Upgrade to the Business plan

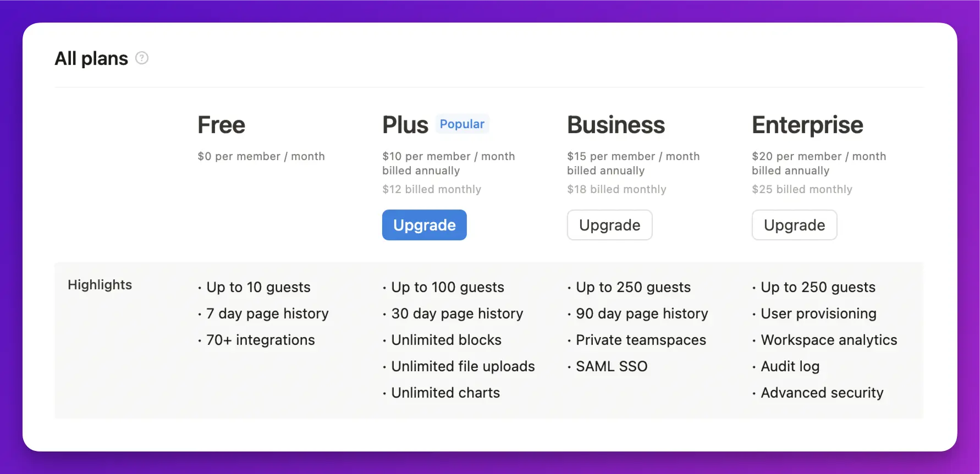(x=610, y=225)
